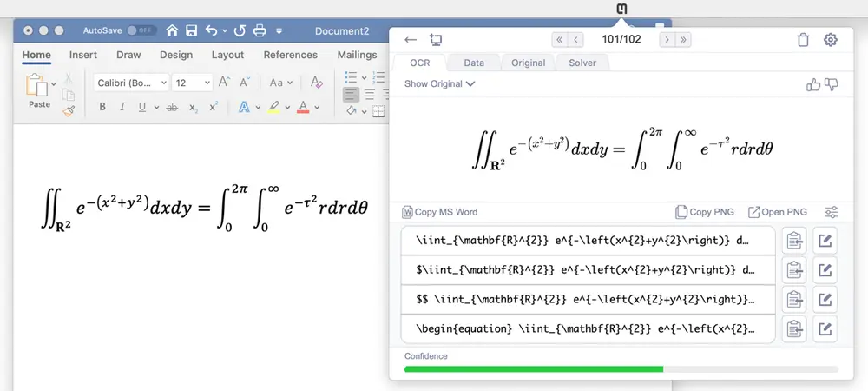Click Copy PNG button
This screenshot has width=868, height=391.
click(x=705, y=211)
